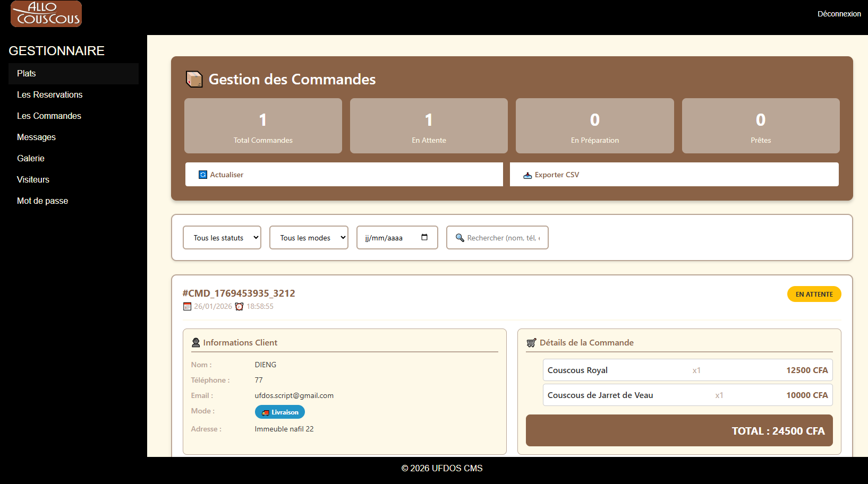Viewport: 868px width, 484px height.
Task: Click the package icon beside Gestion des Commandes
Action: [x=194, y=79]
